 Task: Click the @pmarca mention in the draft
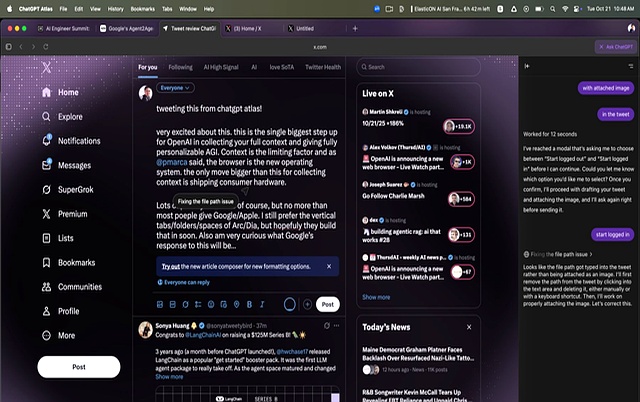[171, 162]
